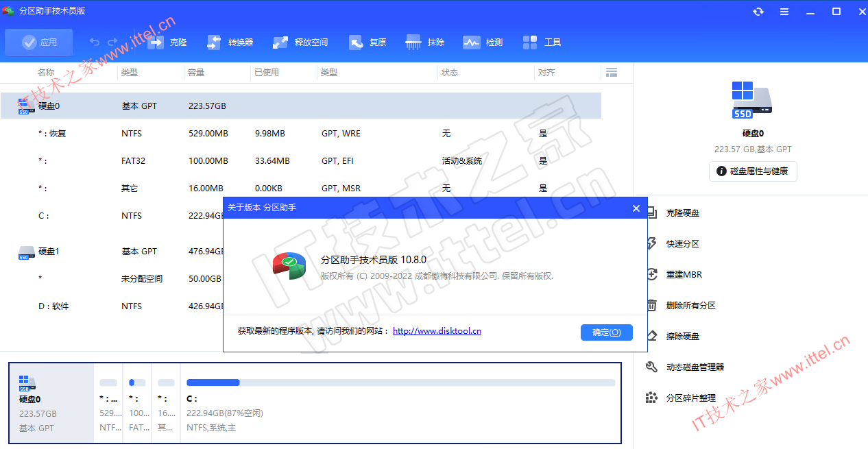Click the eraser icon beside 擦除硬盘

pyautogui.click(x=652, y=336)
